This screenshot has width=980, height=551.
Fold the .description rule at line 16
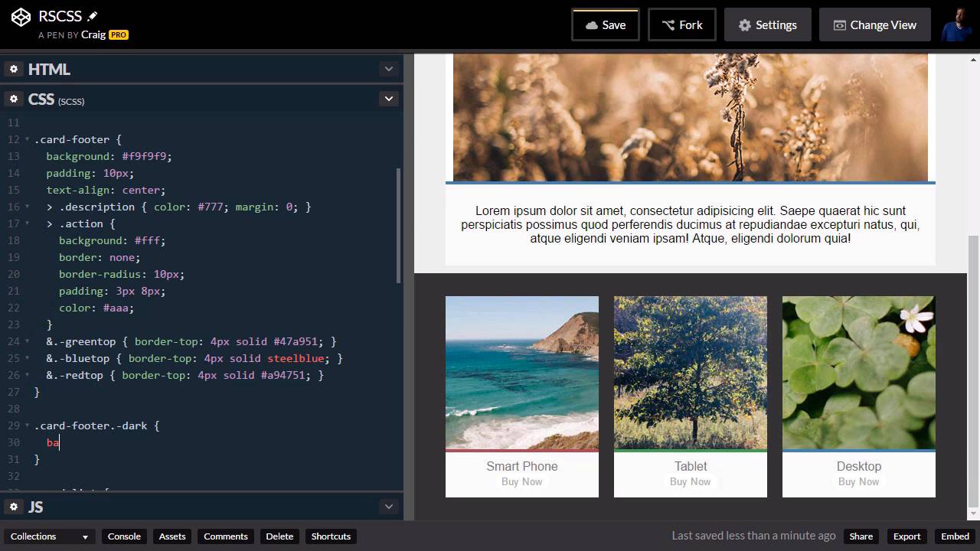point(28,207)
